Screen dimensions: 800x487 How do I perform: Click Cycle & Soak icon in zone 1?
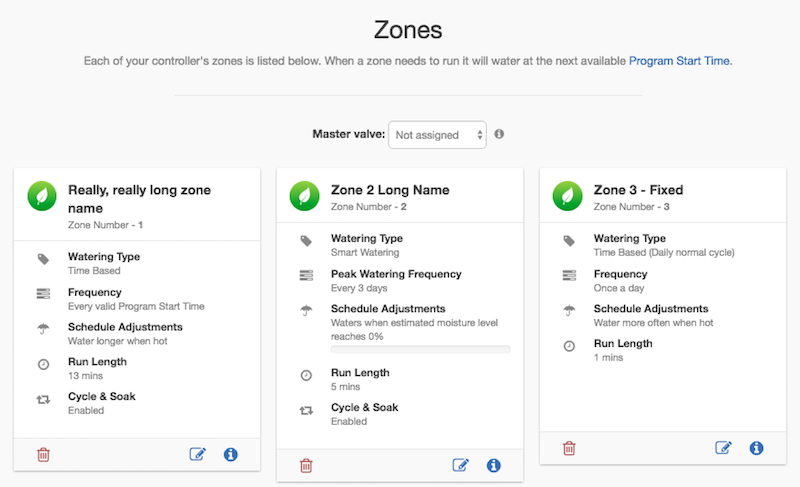(x=43, y=400)
